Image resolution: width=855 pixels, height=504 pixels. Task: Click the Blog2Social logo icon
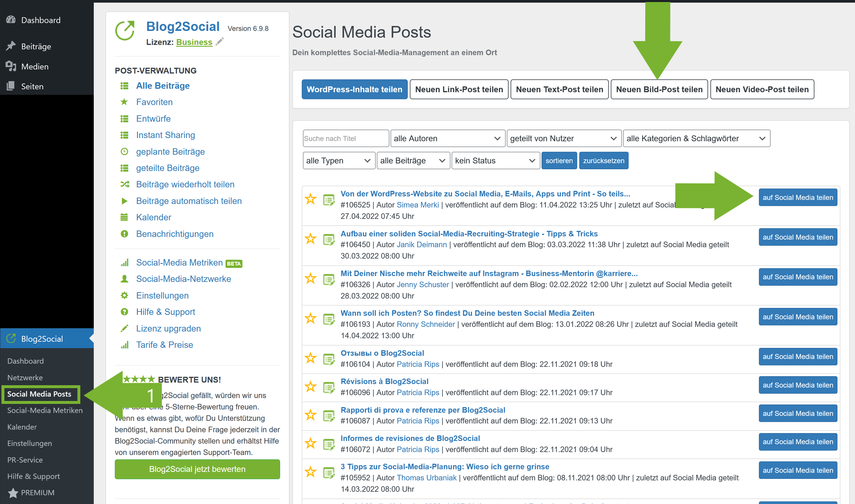[125, 31]
